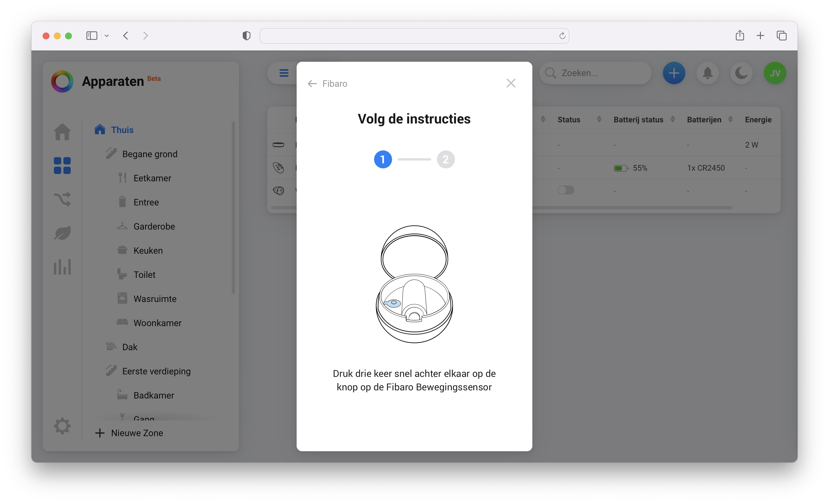Viewport: 829px width, 504px height.
Task: Open notifications bell
Action: 708,73
